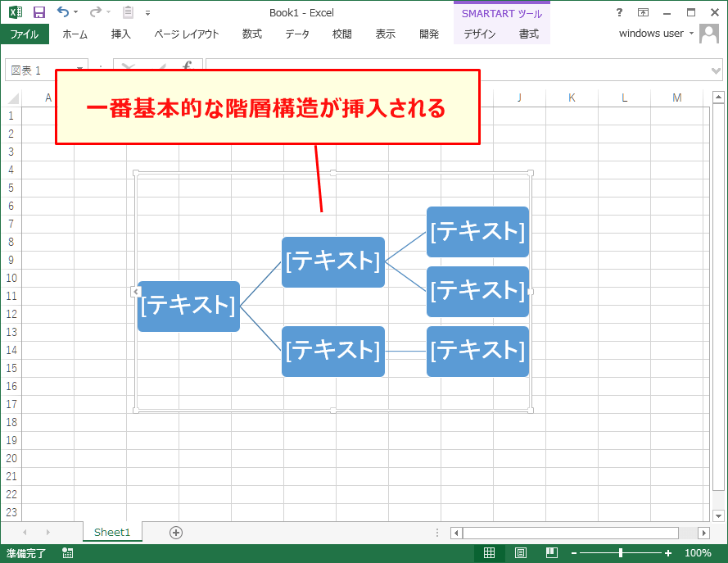The image size is (728, 563).
Task: Expand the Quick Access Toolbar customization menu
Action: [x=147, y=11]
